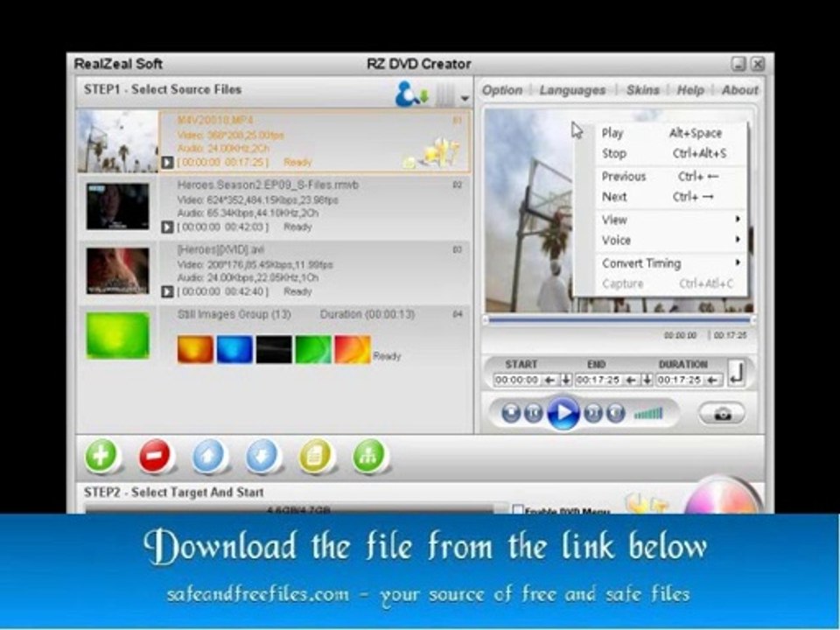Open the Help menu
Viewport: 840px width, 630px height.
pos(690,90)
